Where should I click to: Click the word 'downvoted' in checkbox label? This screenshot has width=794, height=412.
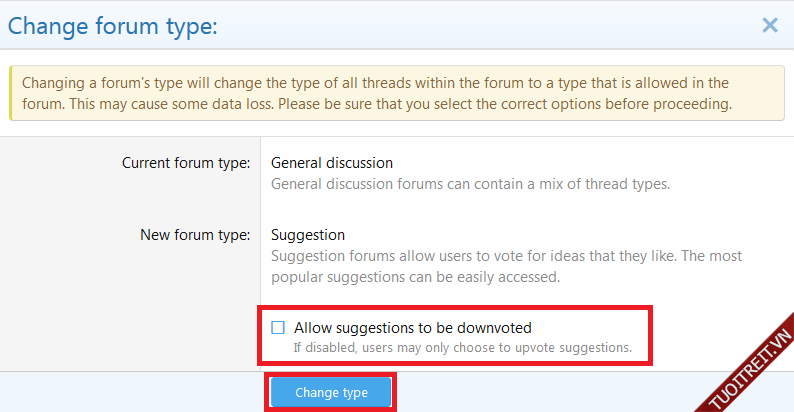498,327
